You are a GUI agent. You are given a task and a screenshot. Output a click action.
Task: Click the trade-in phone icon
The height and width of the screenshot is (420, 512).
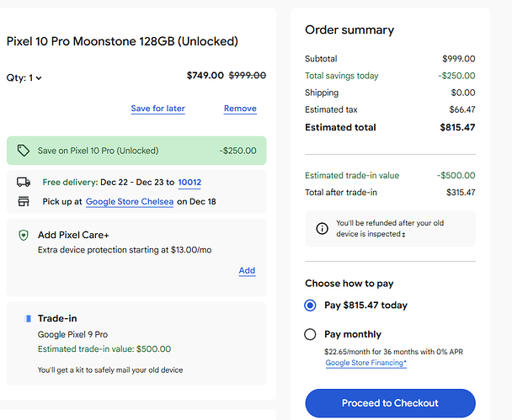(29, 318)
